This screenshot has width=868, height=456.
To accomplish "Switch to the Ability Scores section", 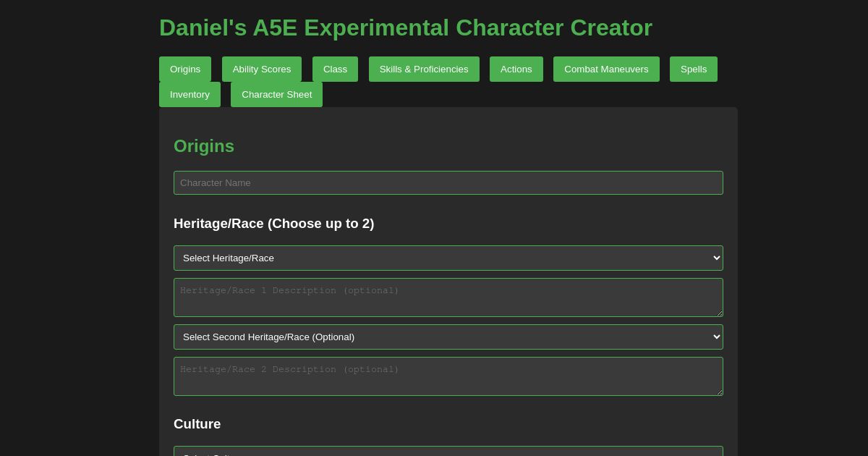I will pyautogui.click(x=262, y=69).
